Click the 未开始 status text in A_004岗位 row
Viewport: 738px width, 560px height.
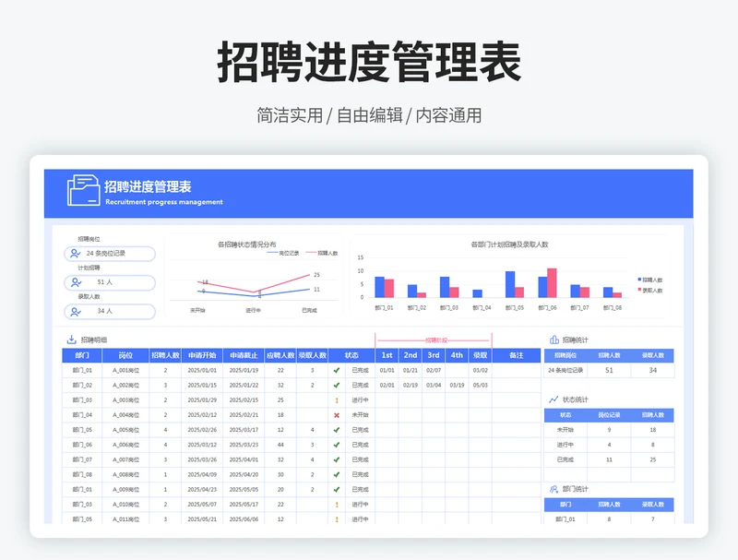click(x=360, y=415)
